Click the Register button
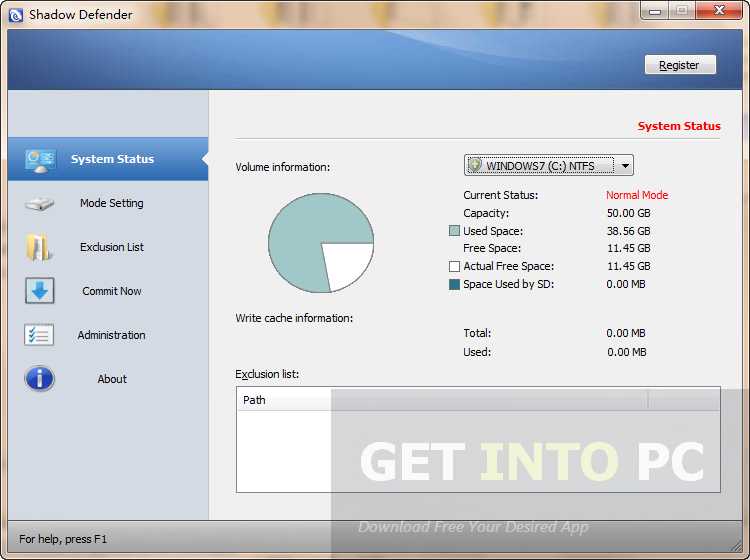The height and width of the screenshot is (560, 750). [680, 65]
